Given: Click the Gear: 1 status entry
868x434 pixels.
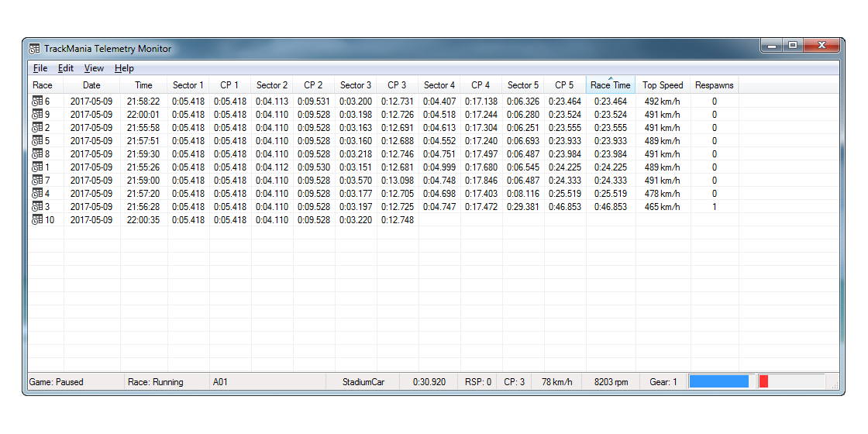Looking at the screenshot, I should pyautogui.click(x=663, y=382).
